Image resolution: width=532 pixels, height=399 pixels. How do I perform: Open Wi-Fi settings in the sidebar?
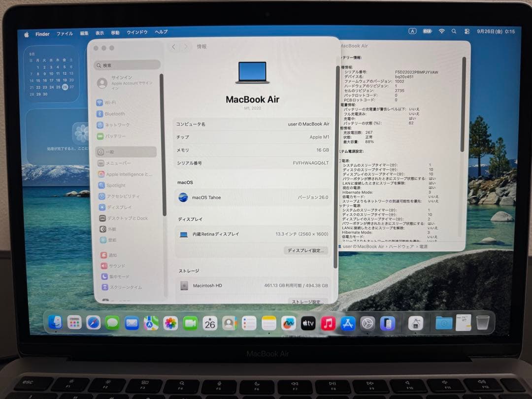point(111,102)
